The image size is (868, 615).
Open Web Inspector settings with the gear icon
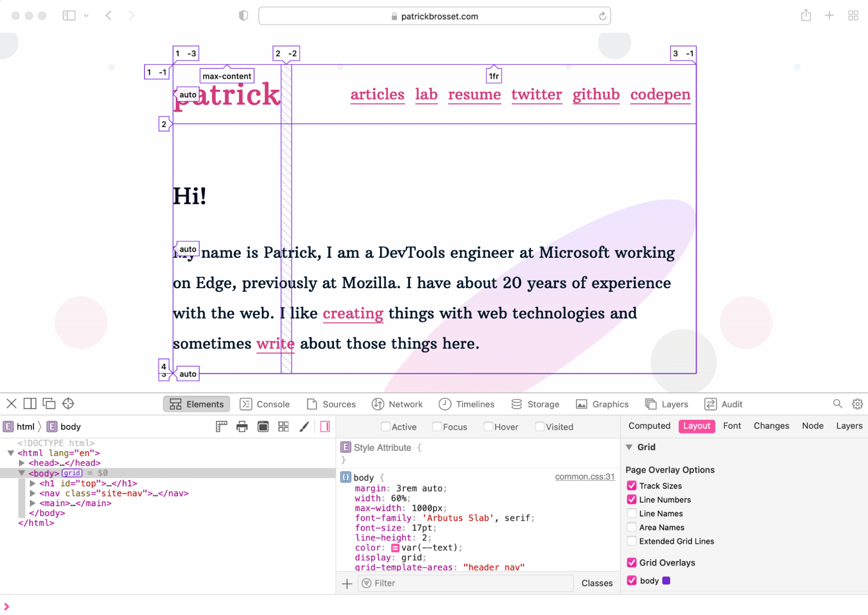pos(857,404)
